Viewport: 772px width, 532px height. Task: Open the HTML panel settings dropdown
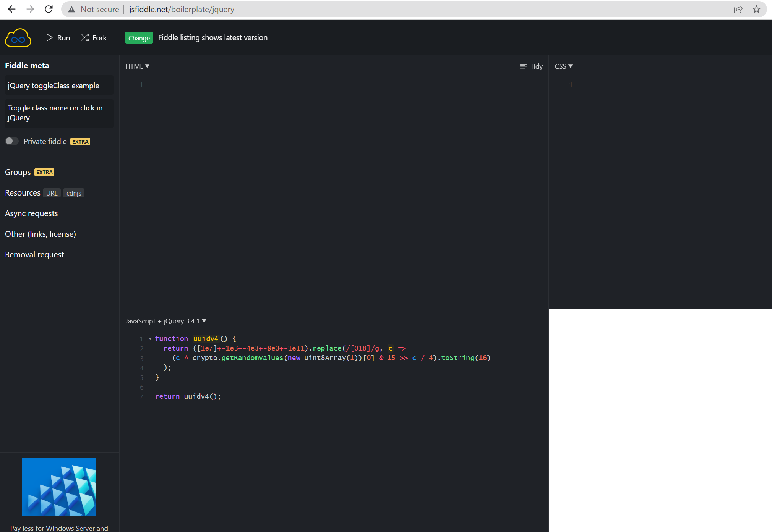tap(137, 66)
